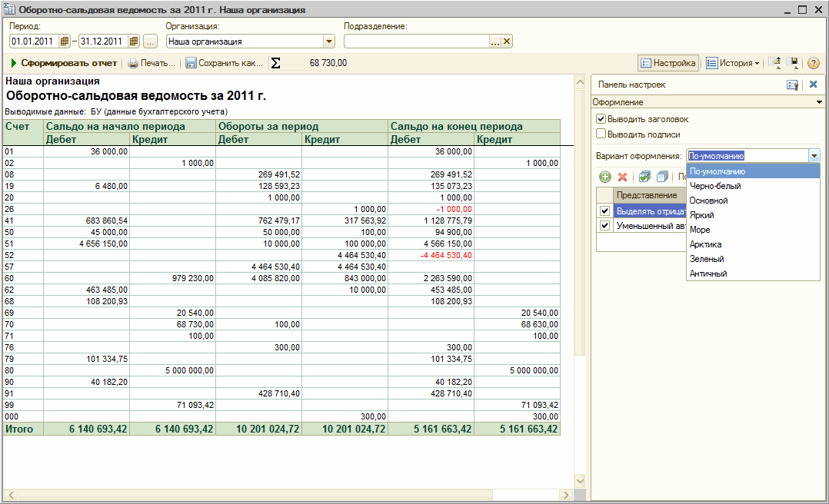Click the restore settings icon
Image resolution: width=829 pixels, height=504 pixels.
pyautogui.click(x=774, y=63)
